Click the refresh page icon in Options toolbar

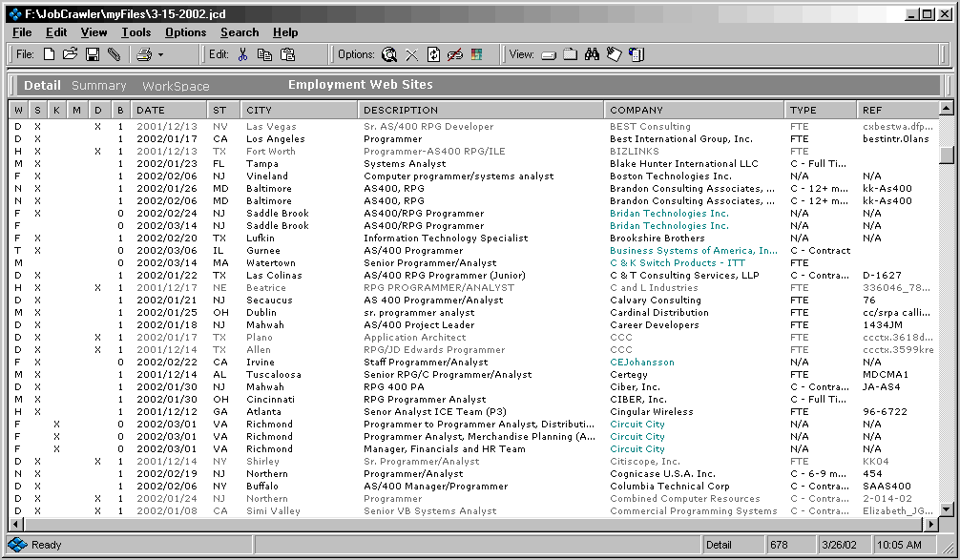click(x=433, y=54)
